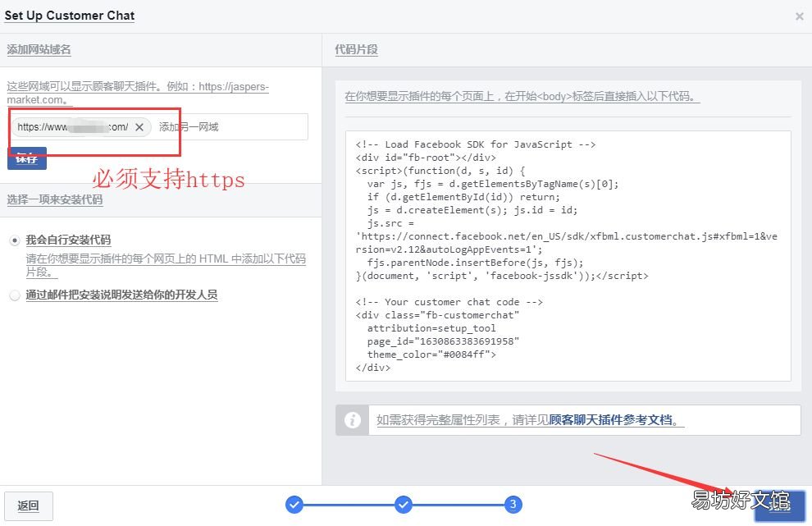Click the connect.facebook.net SDK URL line
This screenshot has height=526, width=812.
pos(567,236)
